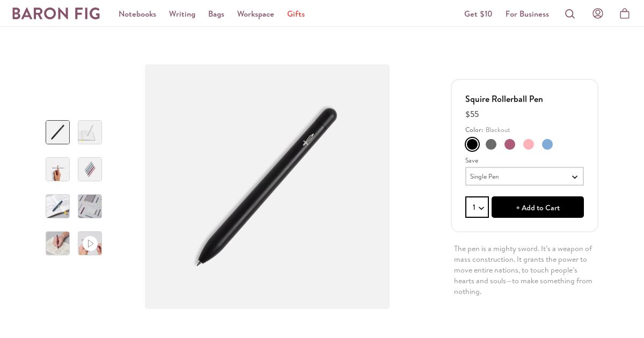The height and width of the screenshot is (338, 644).
Task: Choose the dark gray color swatch
Action: pos(491,144)
